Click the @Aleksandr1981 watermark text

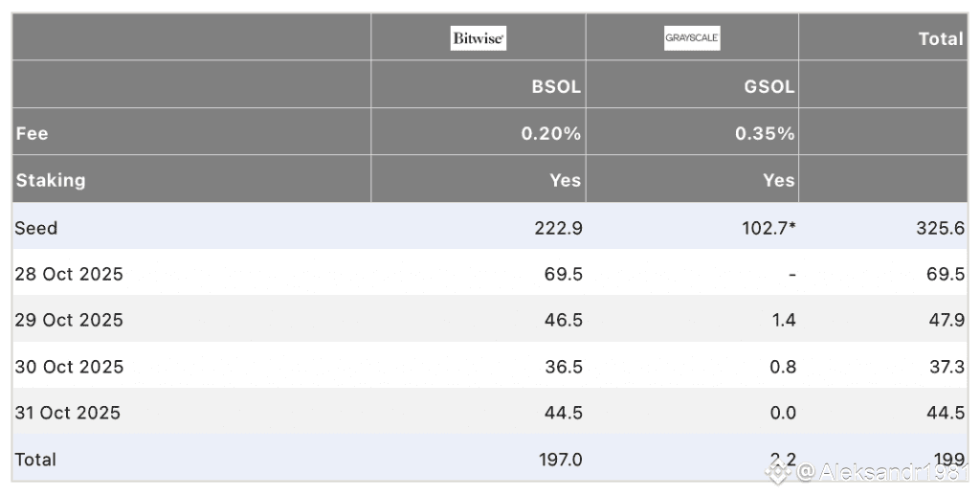click(x=882, y=472)
